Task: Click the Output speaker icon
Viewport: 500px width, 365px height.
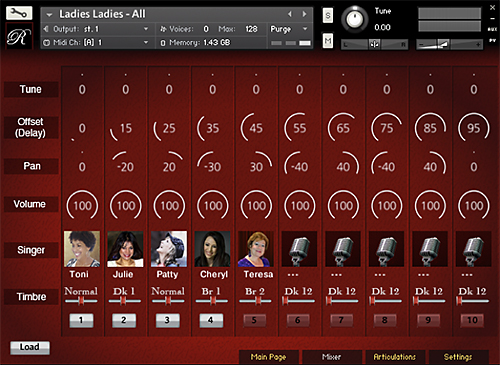Action: tap(46, 29)
